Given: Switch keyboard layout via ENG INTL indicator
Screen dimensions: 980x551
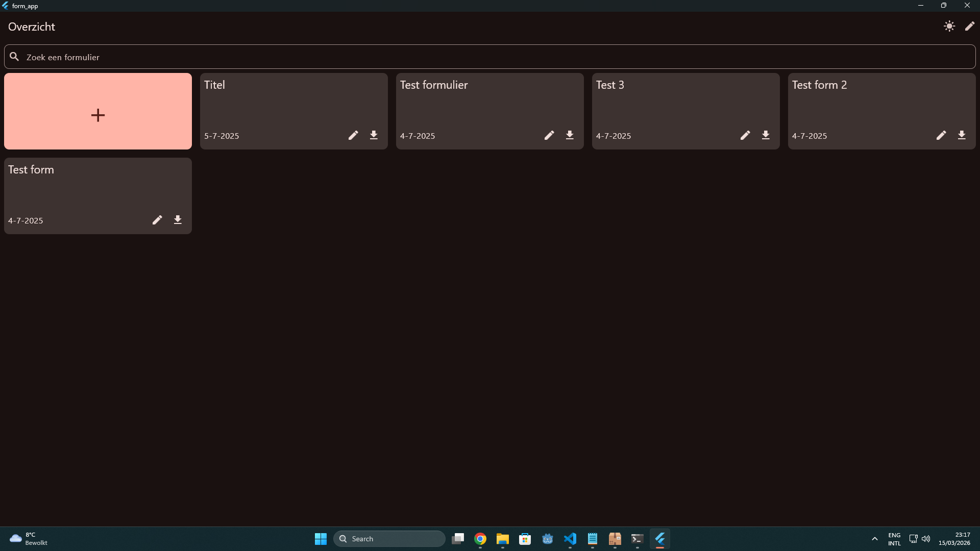Looking at the screenshot, I should [x=894, y=538].
